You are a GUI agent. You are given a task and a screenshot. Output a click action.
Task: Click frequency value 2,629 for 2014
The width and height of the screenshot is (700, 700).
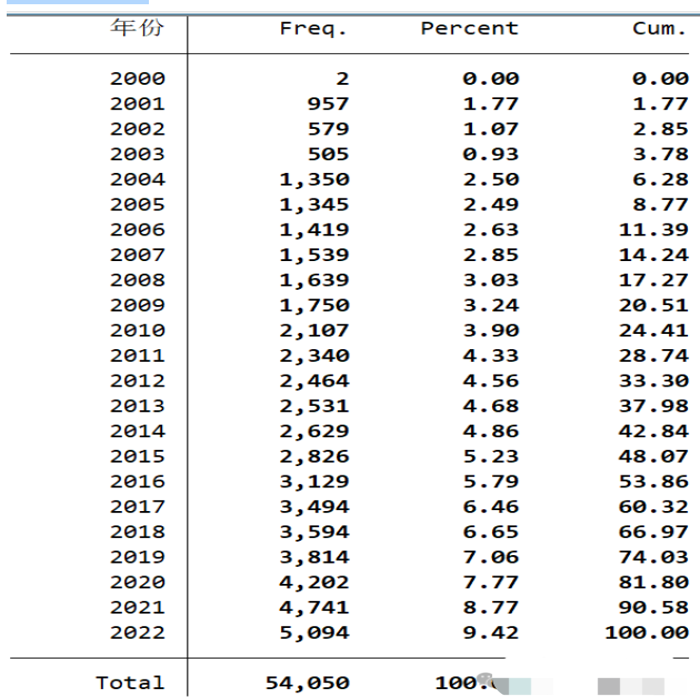[x=314, y=432]
